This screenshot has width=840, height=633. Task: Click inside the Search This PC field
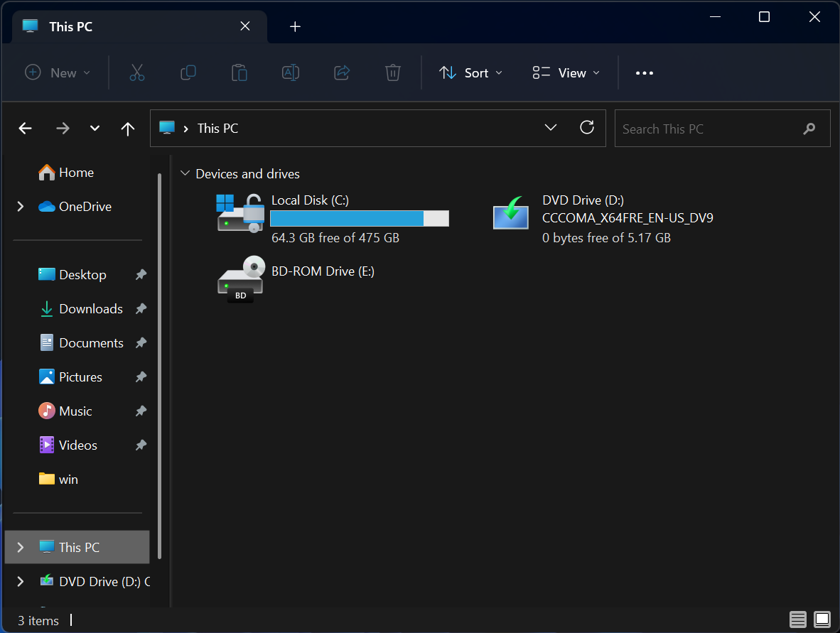tap(711, 129)
